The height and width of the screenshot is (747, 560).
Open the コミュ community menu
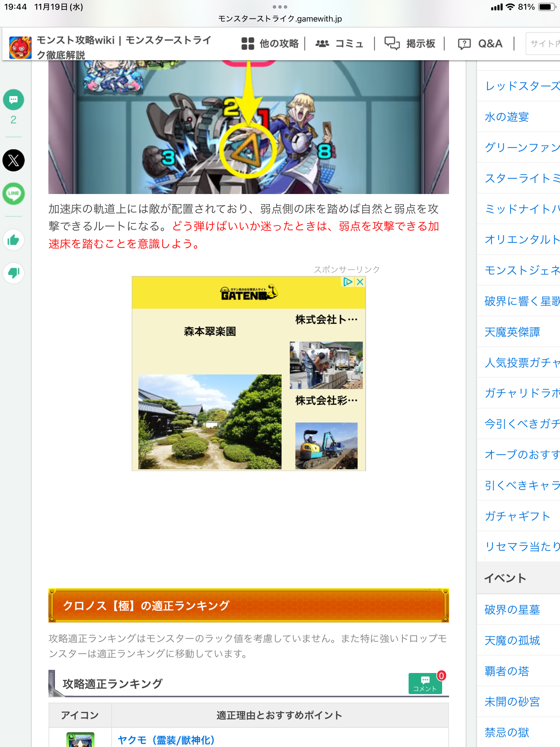click(x=339, y=44)
